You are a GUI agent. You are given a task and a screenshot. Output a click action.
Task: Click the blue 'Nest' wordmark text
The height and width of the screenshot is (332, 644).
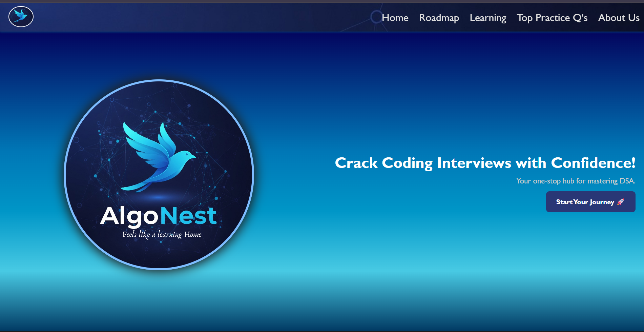tap(188, 216)
